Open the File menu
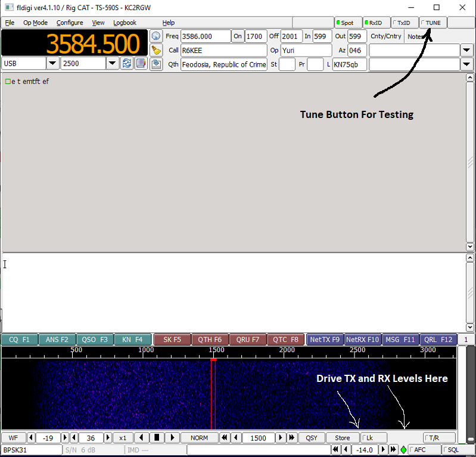This screenshot has height=457, width=476. (x=10, y=23)
